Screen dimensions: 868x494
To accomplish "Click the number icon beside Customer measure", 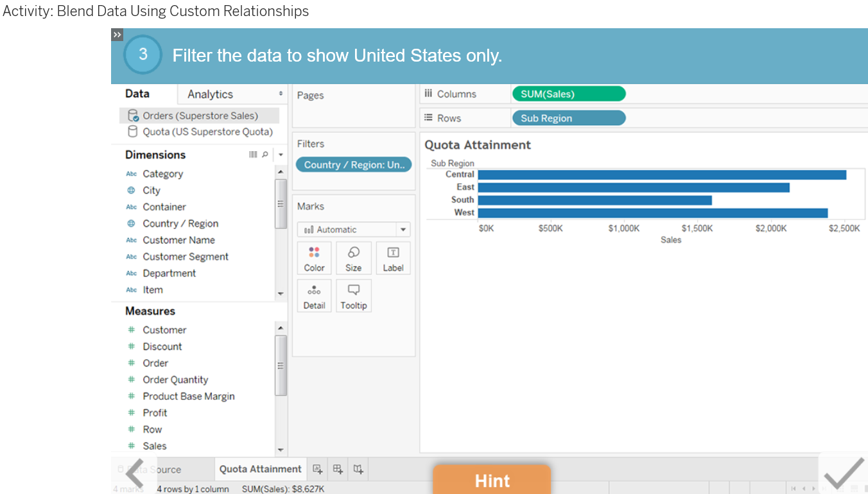I will click(131, 330).
